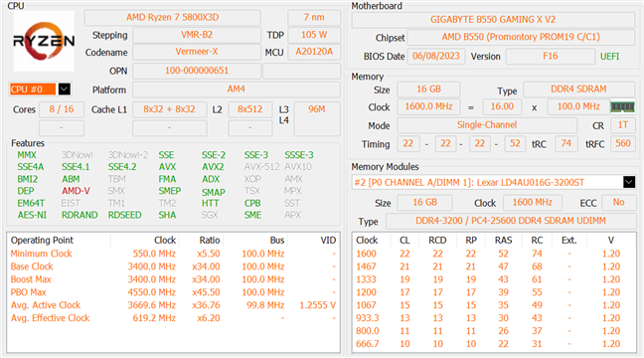Viewport: 644px width, 358px height.
Task: Select the Avg. Effective Clock row
Action: (x=173, y=318)
